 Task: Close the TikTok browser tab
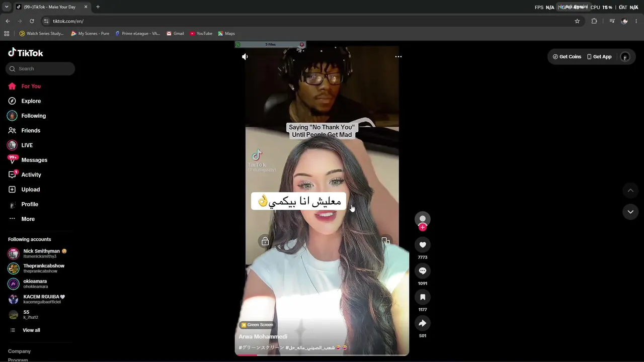tap(86, 7)
